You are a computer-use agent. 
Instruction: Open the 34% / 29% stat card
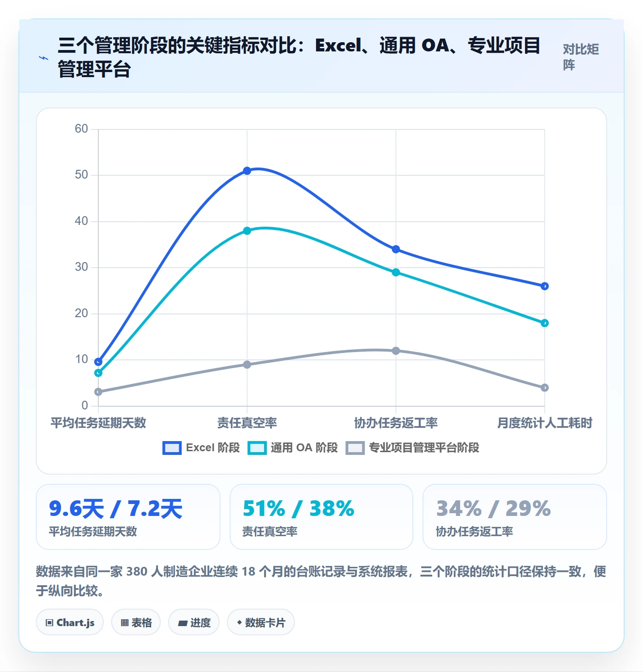click(x=515, y=517)
